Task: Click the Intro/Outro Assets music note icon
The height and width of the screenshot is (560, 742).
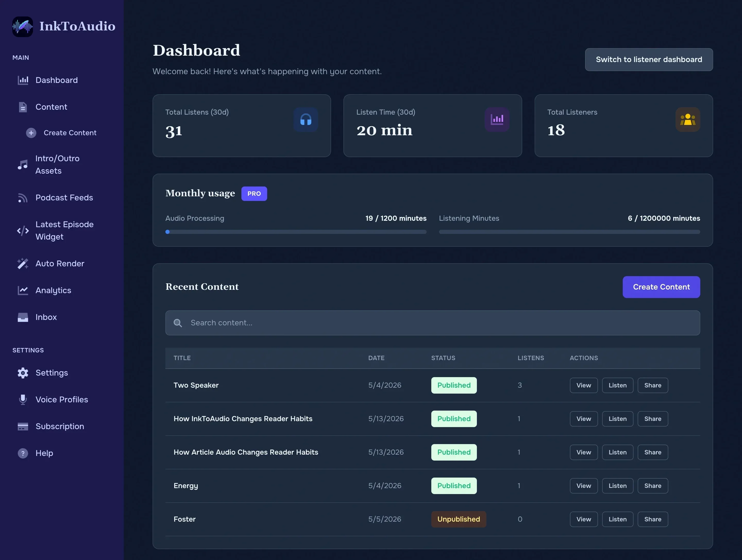Action: 23,165
